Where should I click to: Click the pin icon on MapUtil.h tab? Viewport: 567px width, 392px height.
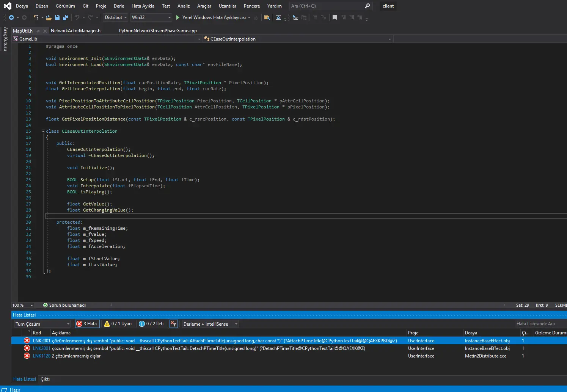click(38, 31)
